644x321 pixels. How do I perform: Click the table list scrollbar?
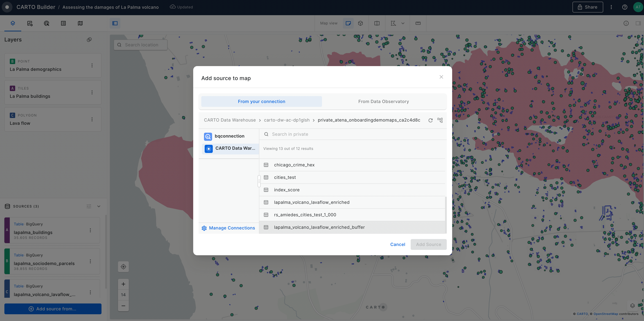coord(446,215)
